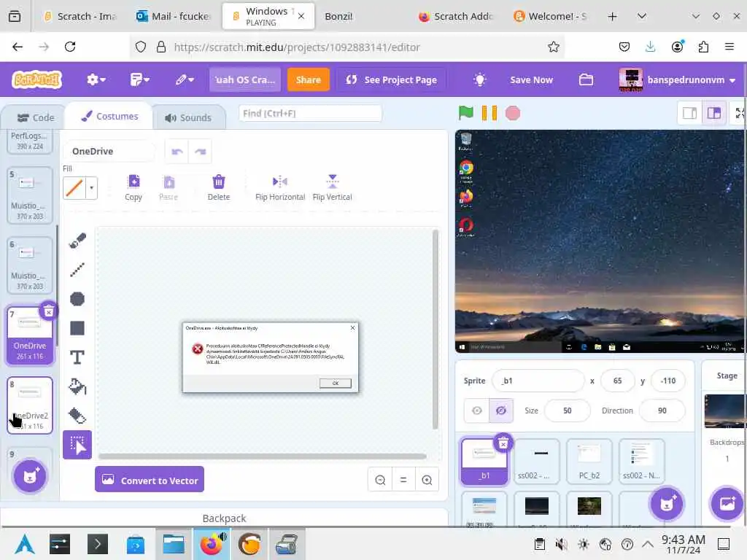This screenshot has width=747, height=560.
Task: Choose a new backdrop button
Action: [x=727, y=503]
